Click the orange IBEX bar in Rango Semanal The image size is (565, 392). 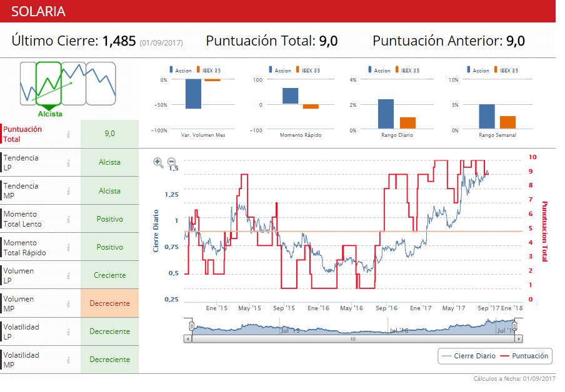point(507,122)
